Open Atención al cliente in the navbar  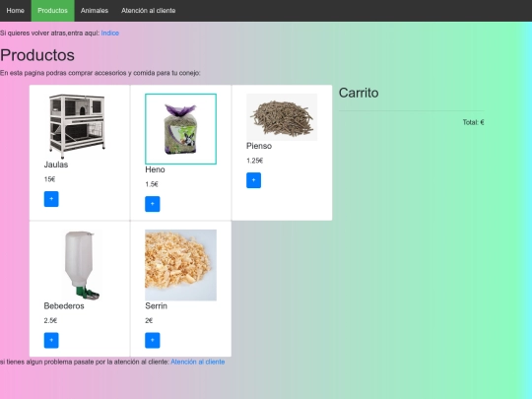[148, 11]
